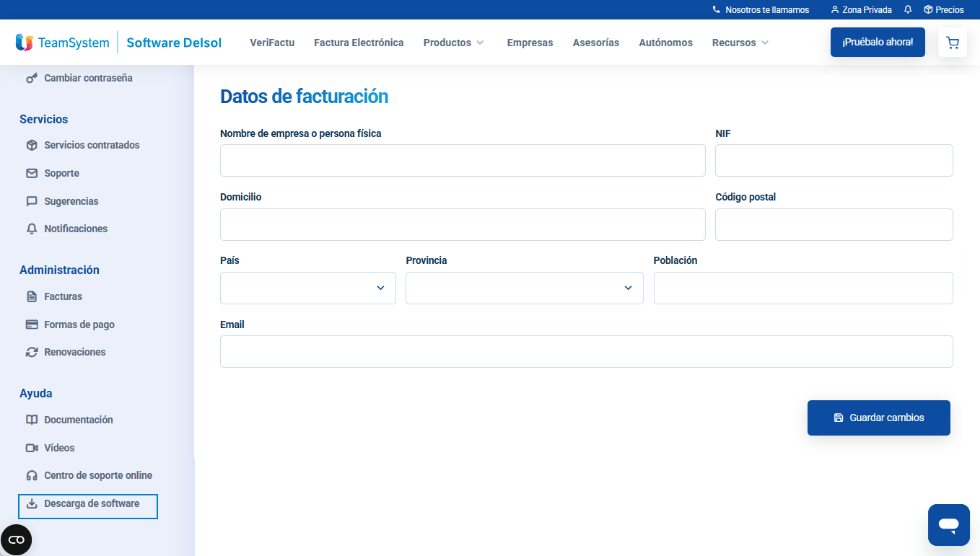Click the shopping cart icon
This screenshot has width=980, height=556.
pos(953,43)
